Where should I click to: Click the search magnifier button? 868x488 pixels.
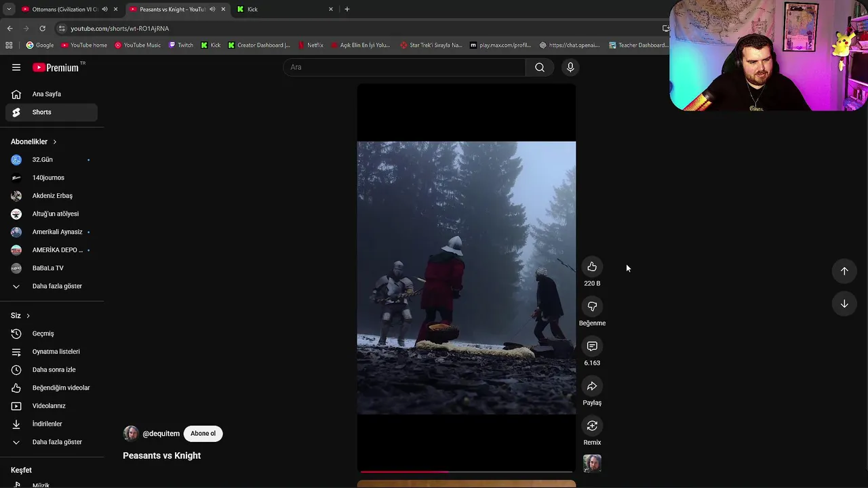point(540,67)
